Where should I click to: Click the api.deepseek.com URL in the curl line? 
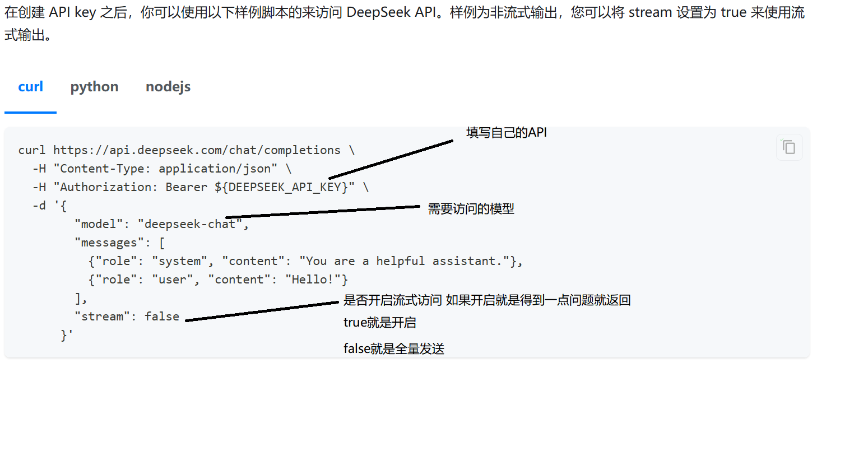pos(197,150)
